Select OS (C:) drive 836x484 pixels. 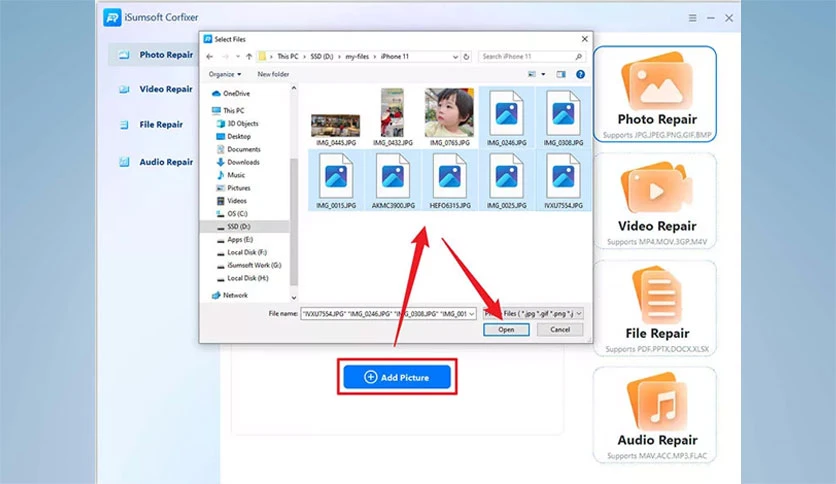point(232,214)
